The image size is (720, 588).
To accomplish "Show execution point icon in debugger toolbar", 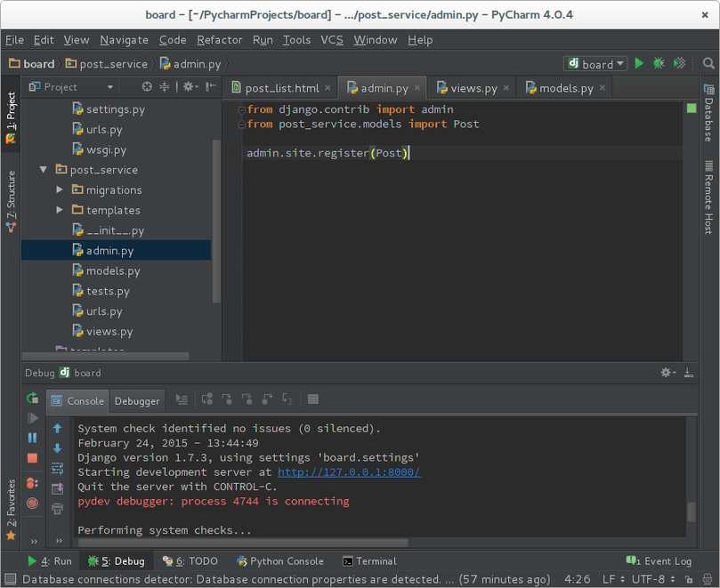I will tap(182, 399).
